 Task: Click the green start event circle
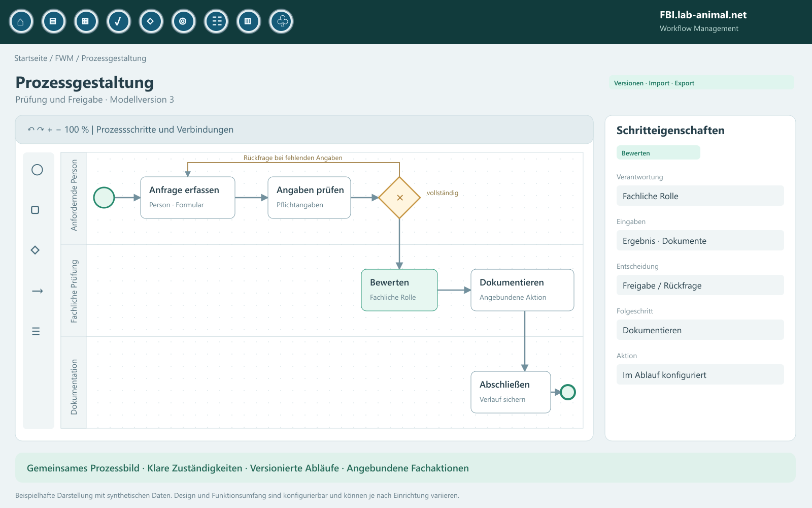(104, 198)
